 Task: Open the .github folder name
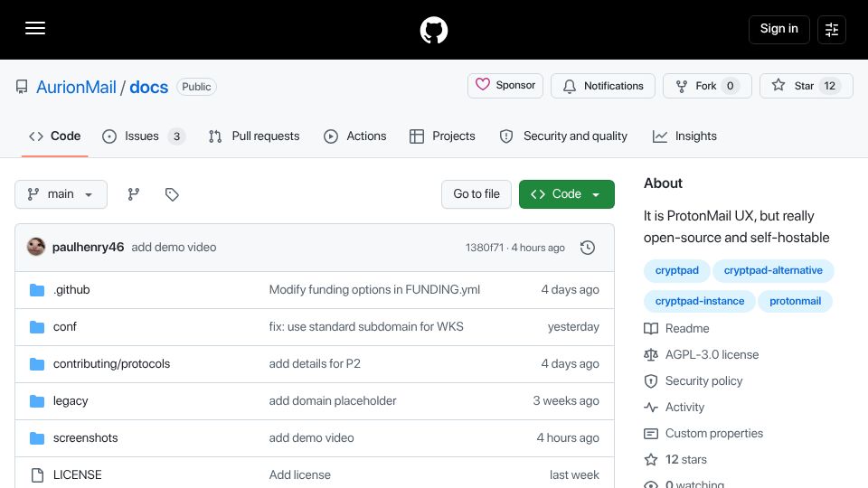click(71, 290)
